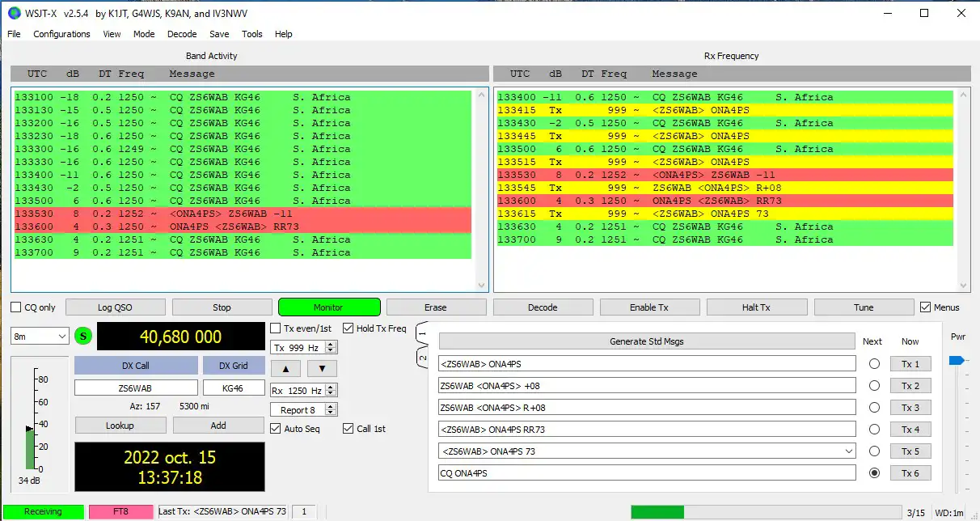Viewport: 980px width, 521px height.
Task: Click the Halt Tx button
Action: pyautogui.click(x=756, y=307)
